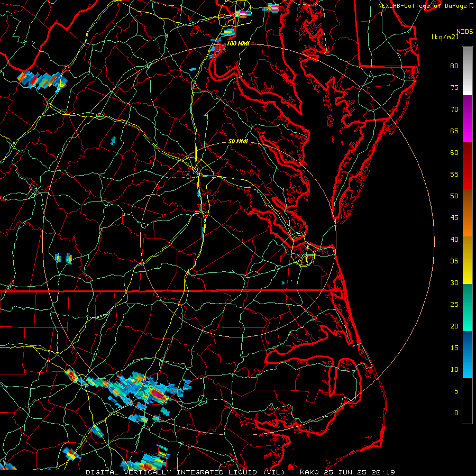Click the 10 value on the color scale
476x476 pixels.
click(x=454, y=370)
